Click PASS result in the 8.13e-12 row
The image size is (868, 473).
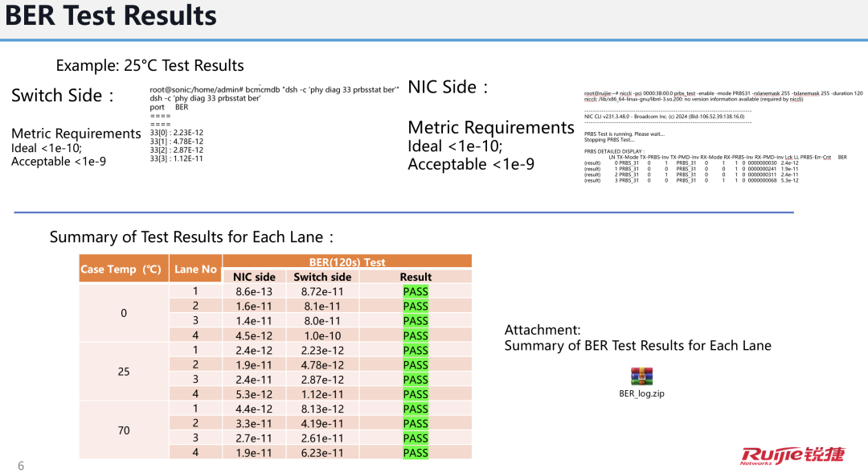click(416, 409)
